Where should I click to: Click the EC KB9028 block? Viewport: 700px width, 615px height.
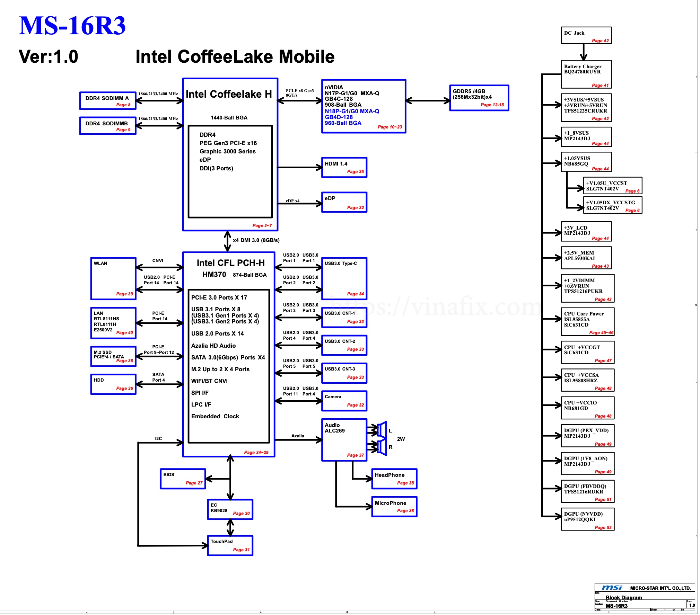(230, 509)
